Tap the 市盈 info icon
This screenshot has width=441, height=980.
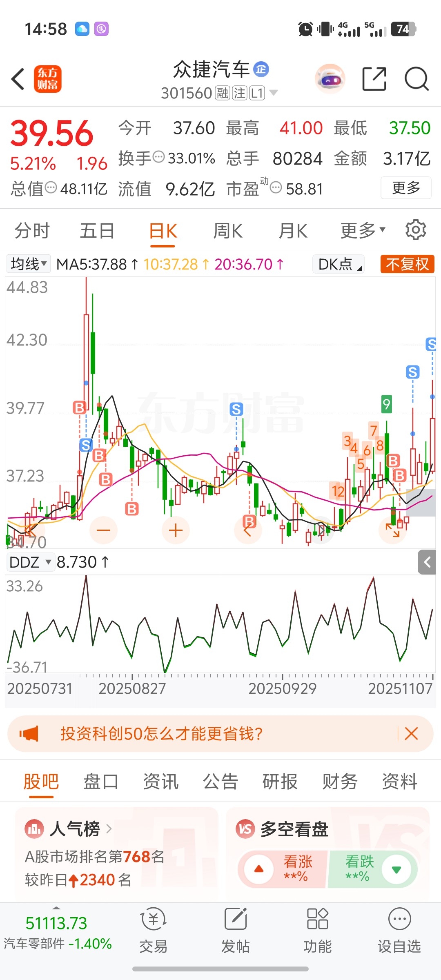pyautogui.click(x=276, y=187)
